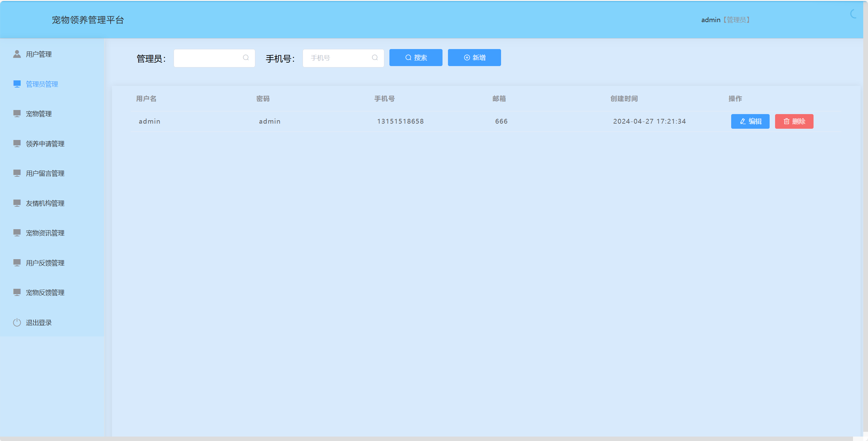
Task: Click the monitor icon beside 宠物管理
Action: (17, 113)
